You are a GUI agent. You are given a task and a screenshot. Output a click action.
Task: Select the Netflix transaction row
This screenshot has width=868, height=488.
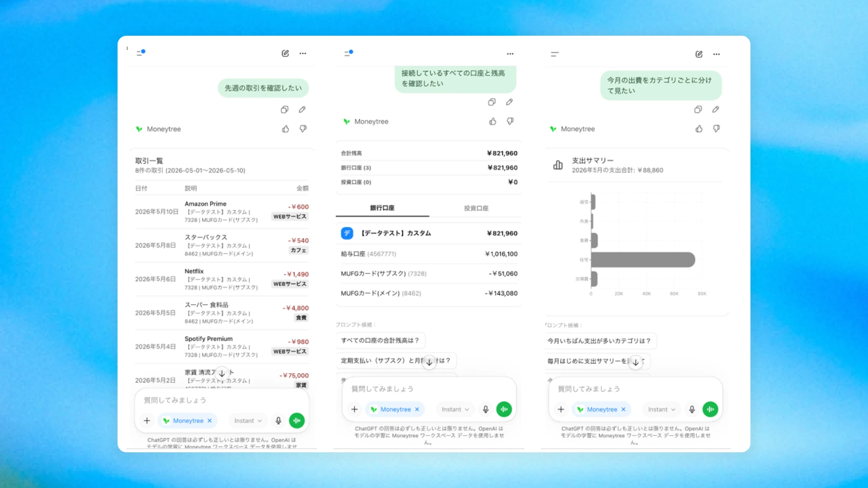pos(222,279)
